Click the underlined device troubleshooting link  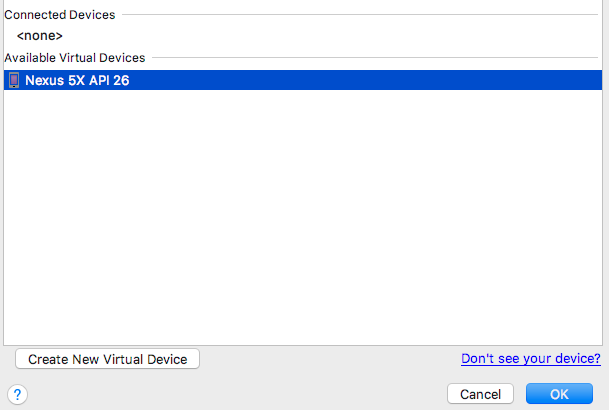[x=531, y=358]
